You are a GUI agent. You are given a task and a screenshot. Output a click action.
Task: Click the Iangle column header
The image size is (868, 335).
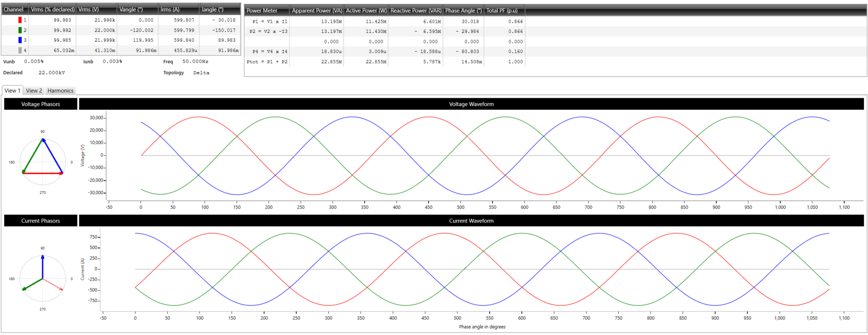coord(220,9)
